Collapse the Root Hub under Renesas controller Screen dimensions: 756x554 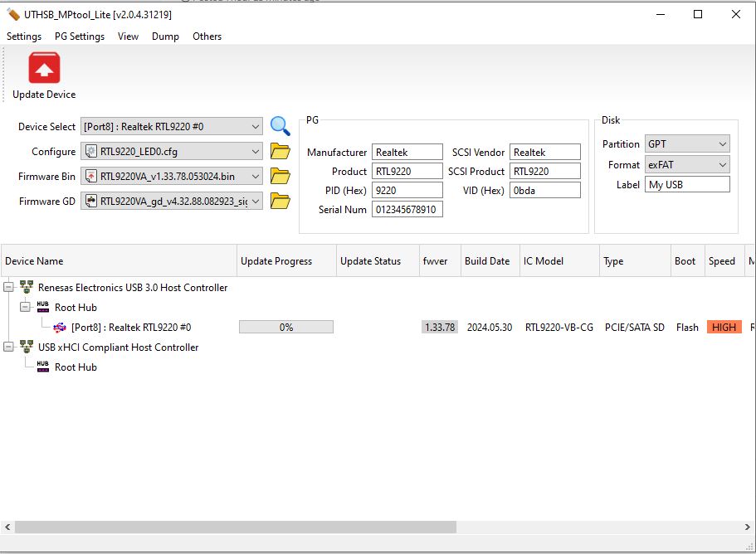tap(25, 307)
